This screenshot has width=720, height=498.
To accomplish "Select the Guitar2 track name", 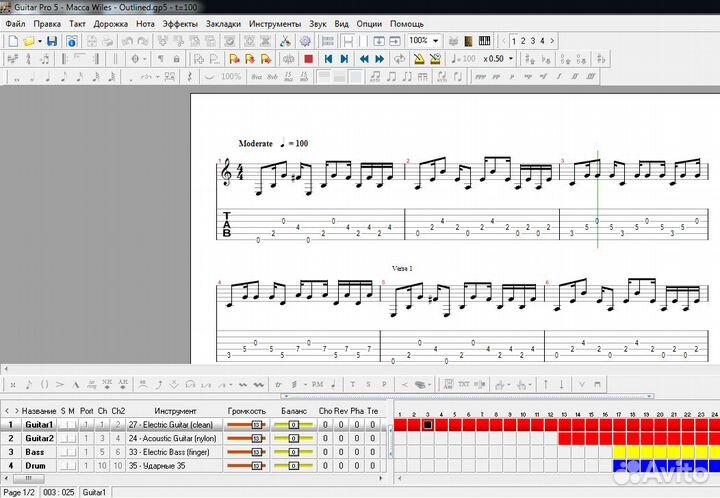I will pyautogui.click(x=39, y=438).
